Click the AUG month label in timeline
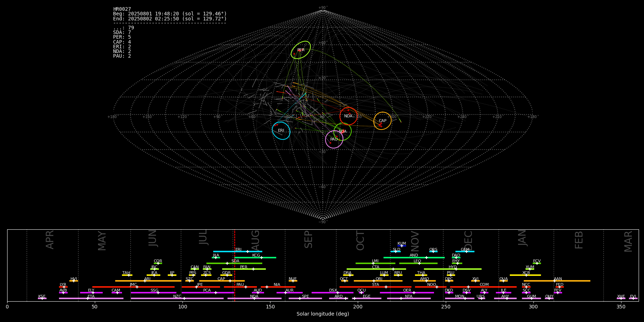 (256, 240)
